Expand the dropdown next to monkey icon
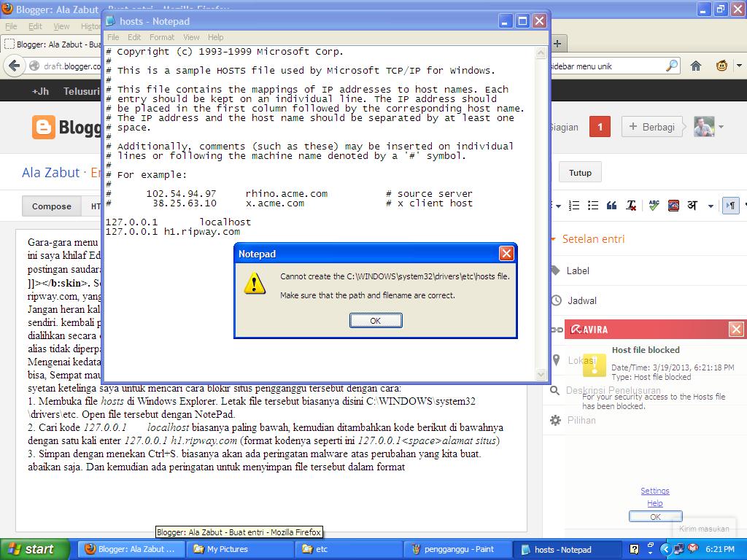The image size is (747, 560). coord(739,66)
